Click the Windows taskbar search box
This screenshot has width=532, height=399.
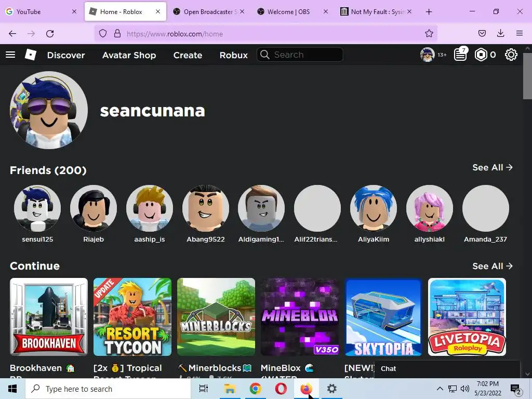tap(108, 389)
